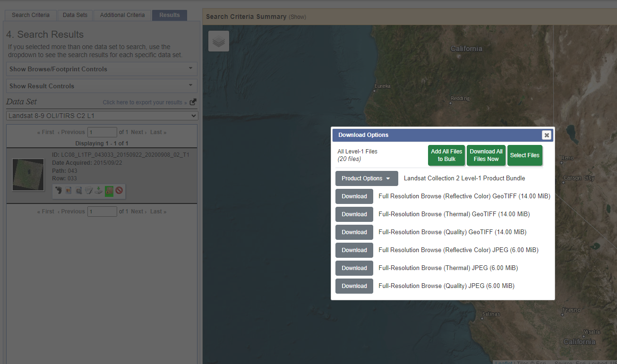Show browse overlay icon for the scene
The height and width of the screenshot is (364, 617).
pyautogui.click(x=69, y=190)
